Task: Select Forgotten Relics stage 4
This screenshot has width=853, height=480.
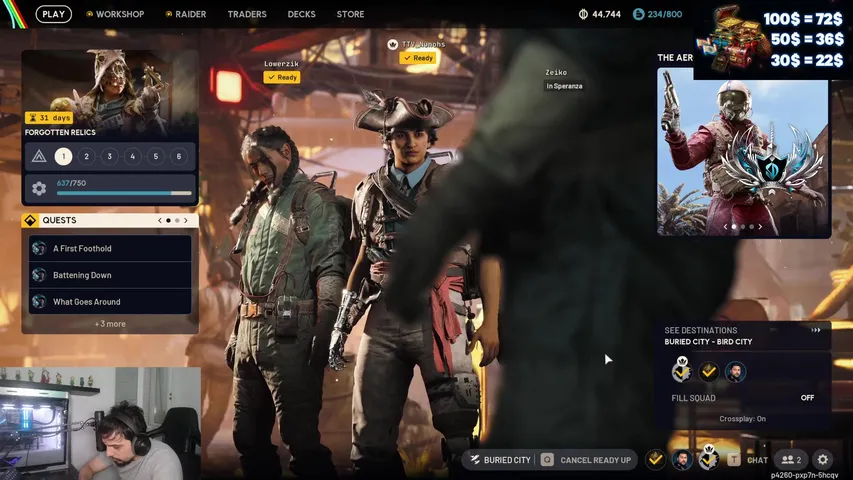Action: [133, 157]
